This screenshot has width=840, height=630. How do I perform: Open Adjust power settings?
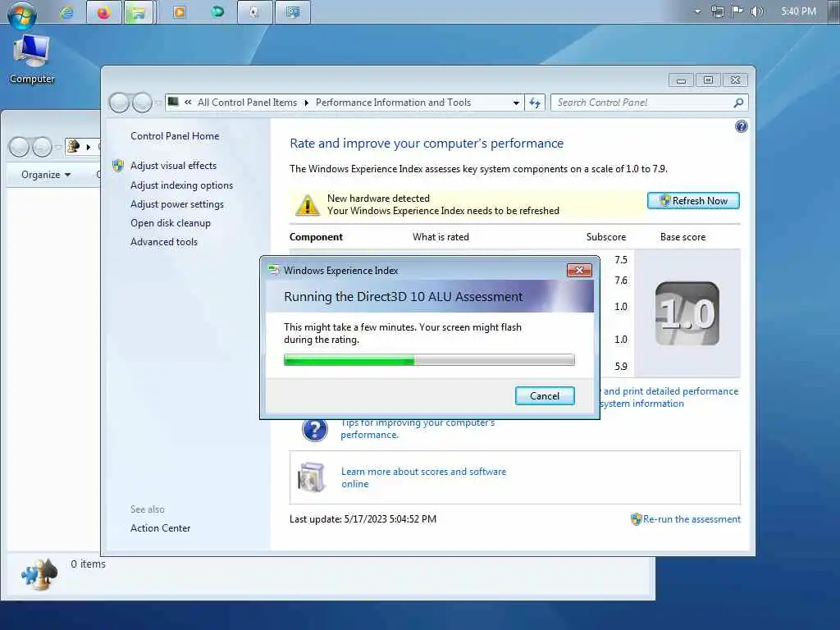[177, 204]
